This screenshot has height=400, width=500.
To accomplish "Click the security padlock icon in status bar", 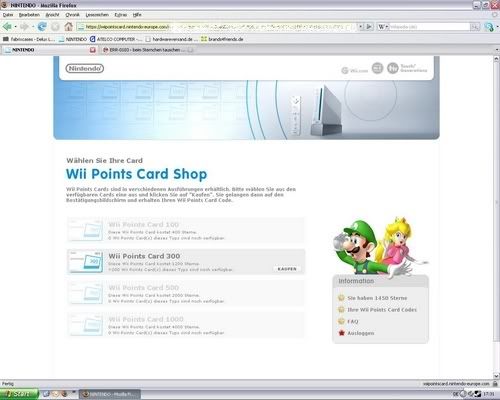I will coord(495,384).
